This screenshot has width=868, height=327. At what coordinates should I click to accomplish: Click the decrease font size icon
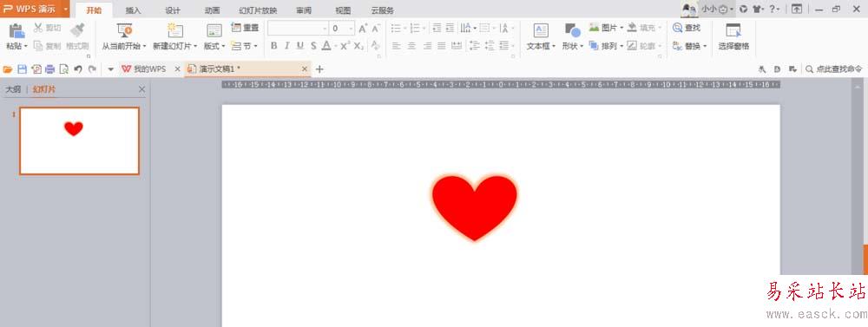click(376, 29)
